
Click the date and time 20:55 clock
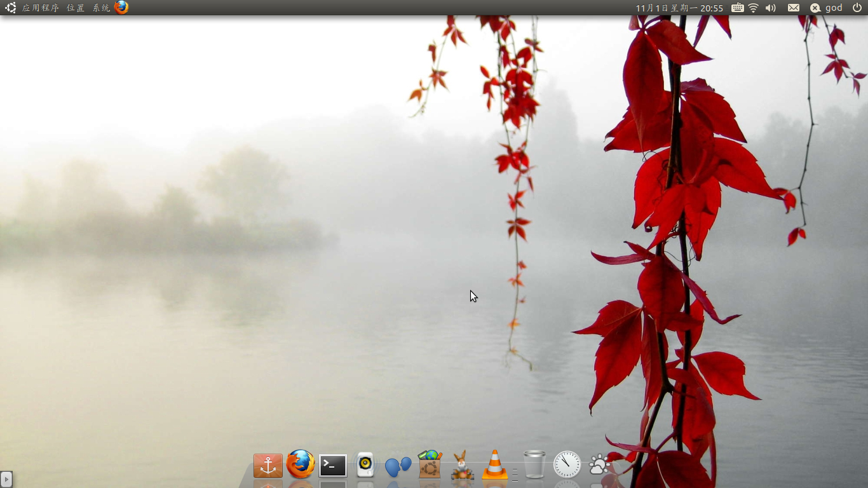[x=679, y=8]
